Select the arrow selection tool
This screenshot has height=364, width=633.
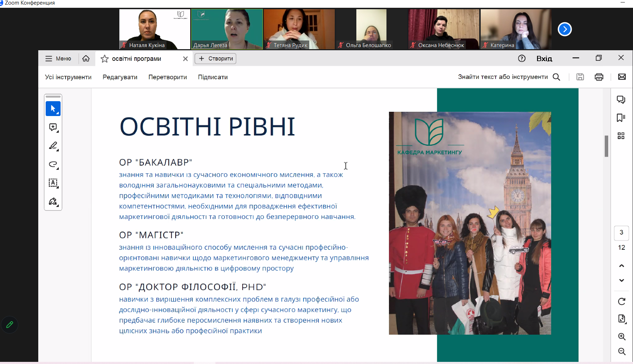53,109
